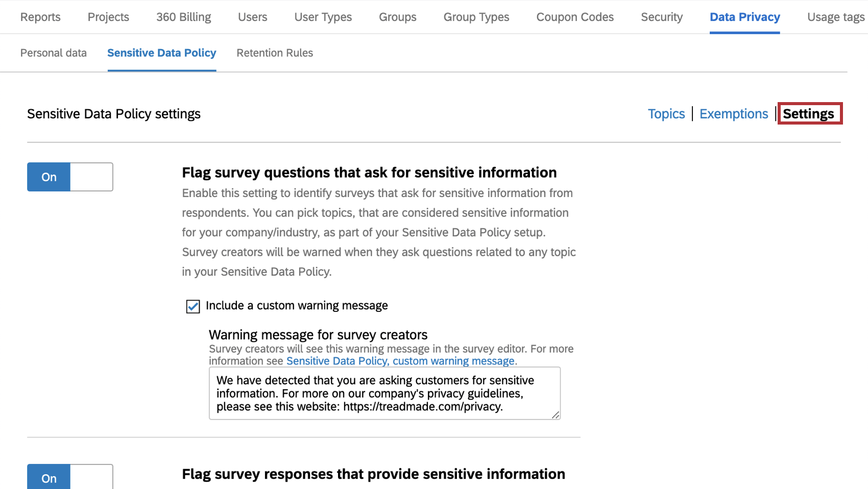Open the Projects tab
868x489 pixels.
tap(108, 17)
